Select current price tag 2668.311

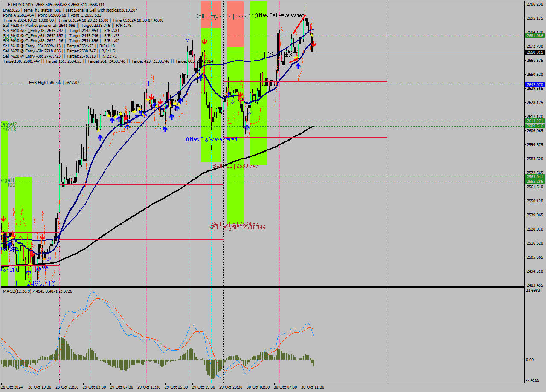click(534, 52)
